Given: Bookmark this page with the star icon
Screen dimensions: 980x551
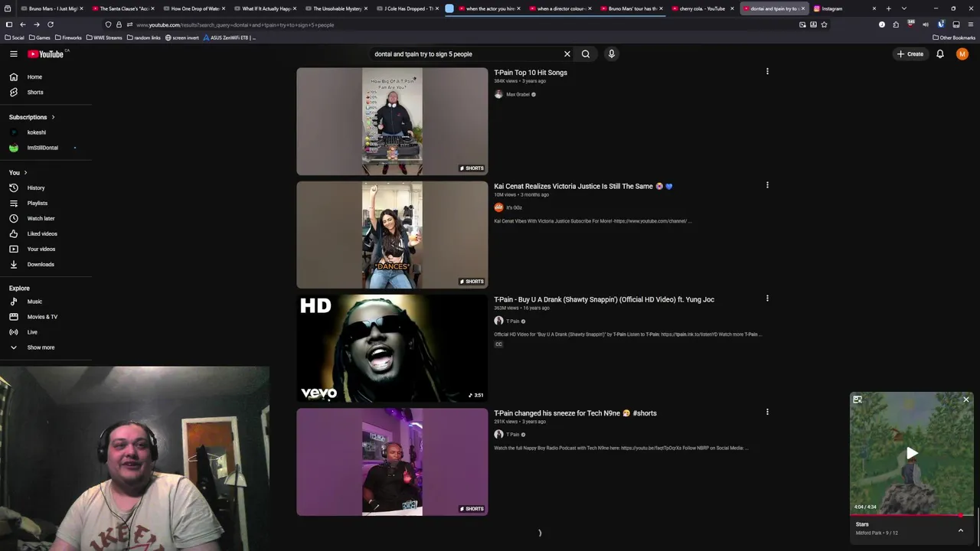Looking at the screenshot, I should click(824, 24).
